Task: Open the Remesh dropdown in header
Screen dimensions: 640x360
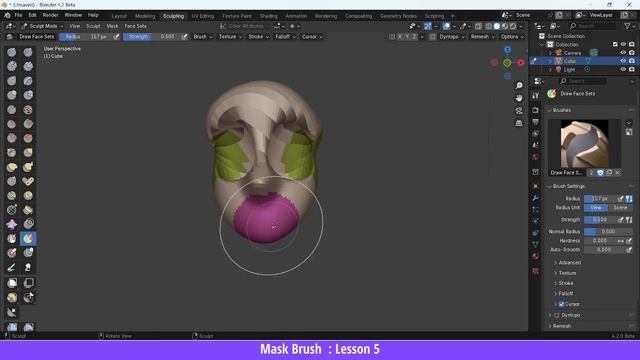Action: 482,37
